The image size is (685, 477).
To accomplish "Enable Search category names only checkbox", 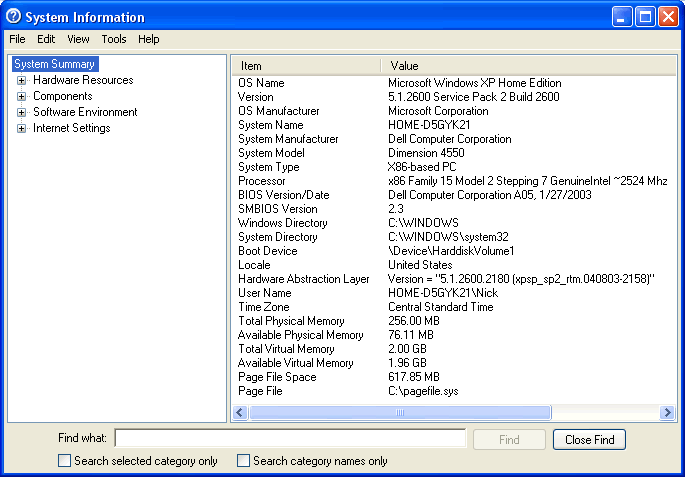I will [243, 460].
